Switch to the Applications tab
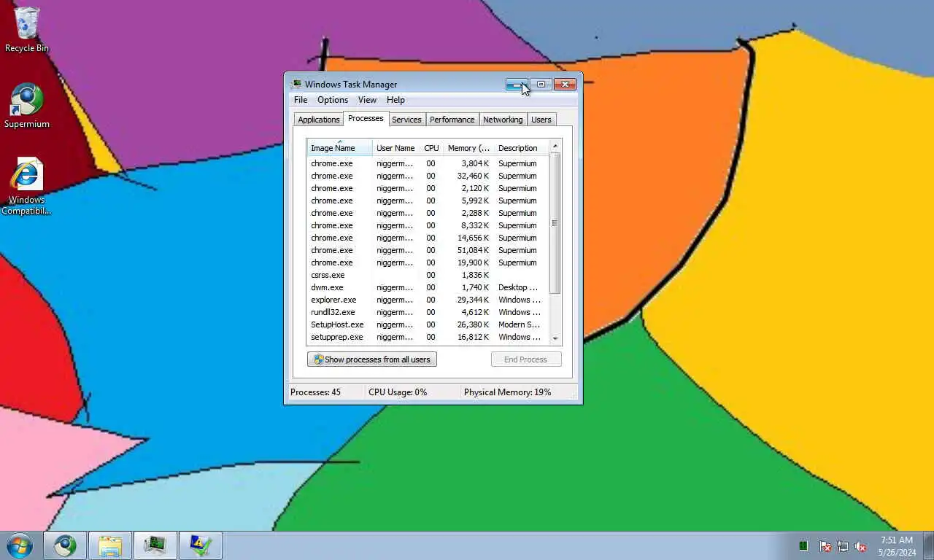934x560 pixels. point(319,120)
